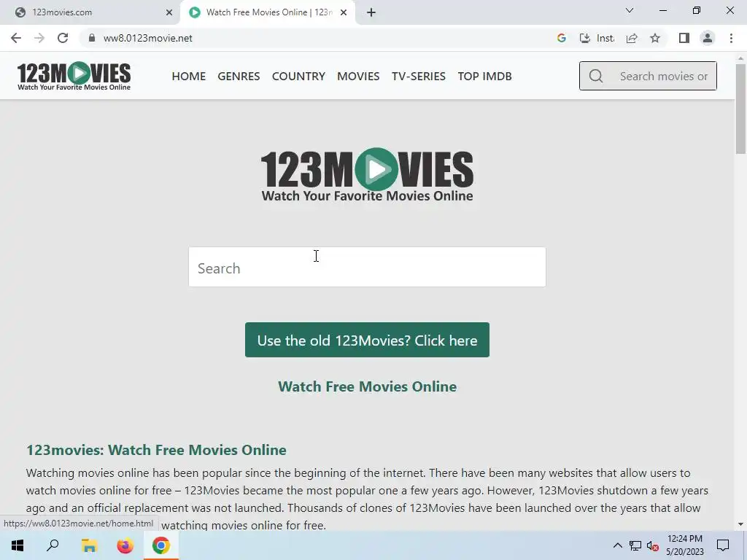Click the magnifier icon in header search
The image size is (747, 560).
[595, 76]
